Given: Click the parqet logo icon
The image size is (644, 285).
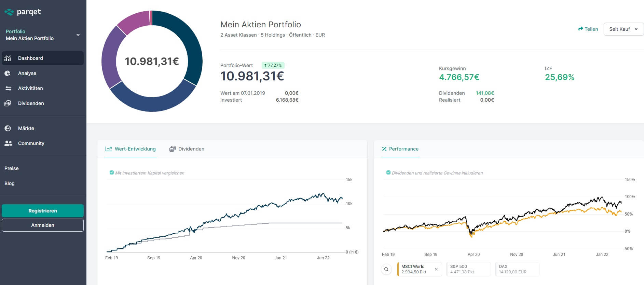Looking at the screenshot, I should [x=9, y=12].
